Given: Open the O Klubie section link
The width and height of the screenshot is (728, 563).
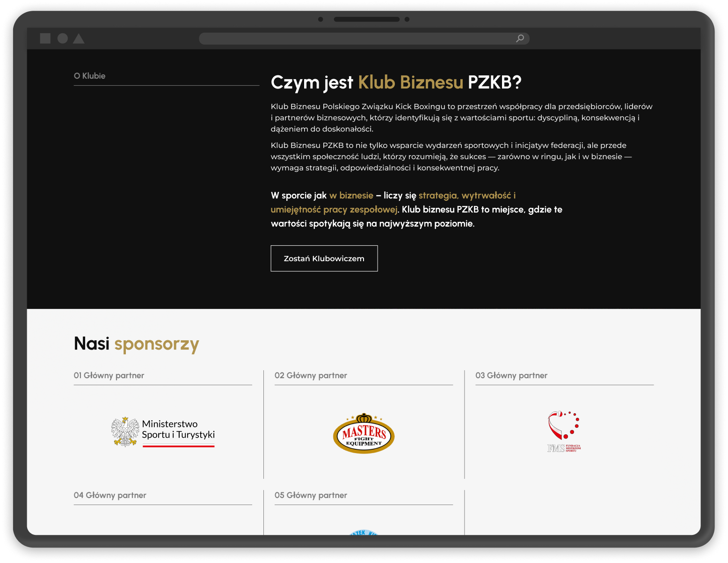Looking at the screenshot, I should pyautogui.click(x=90, y=76).
